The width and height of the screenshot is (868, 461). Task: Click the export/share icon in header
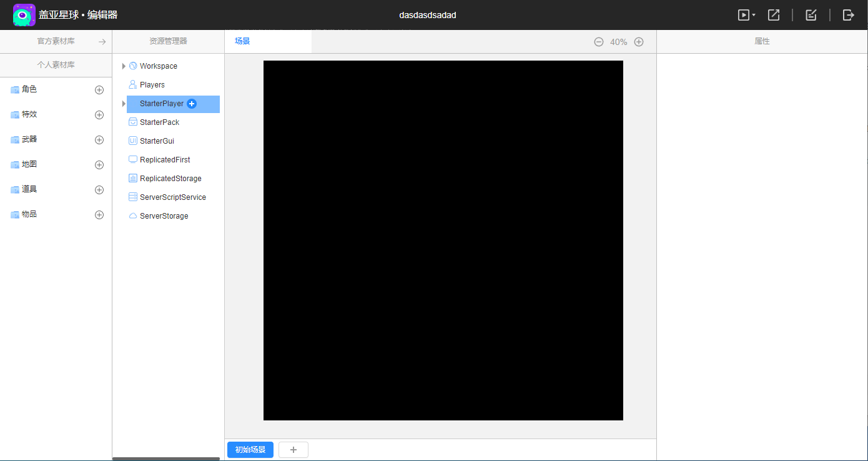(774, 15)
